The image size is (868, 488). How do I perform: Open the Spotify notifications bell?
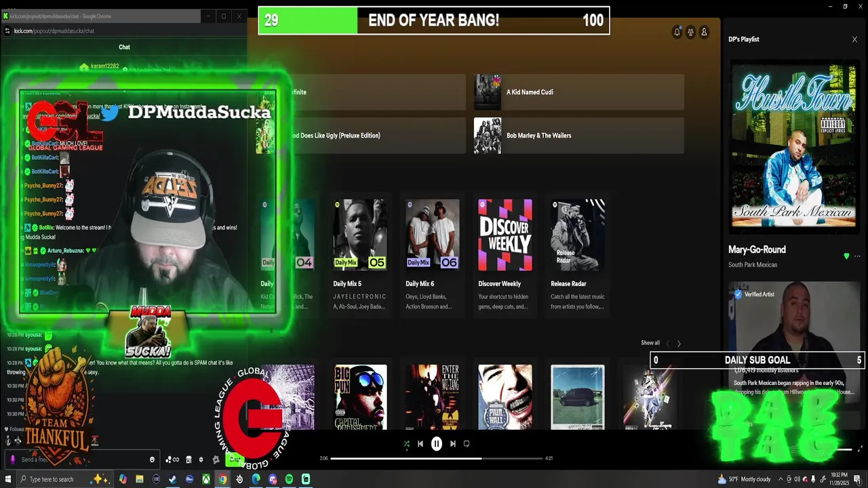click(677, 32)
